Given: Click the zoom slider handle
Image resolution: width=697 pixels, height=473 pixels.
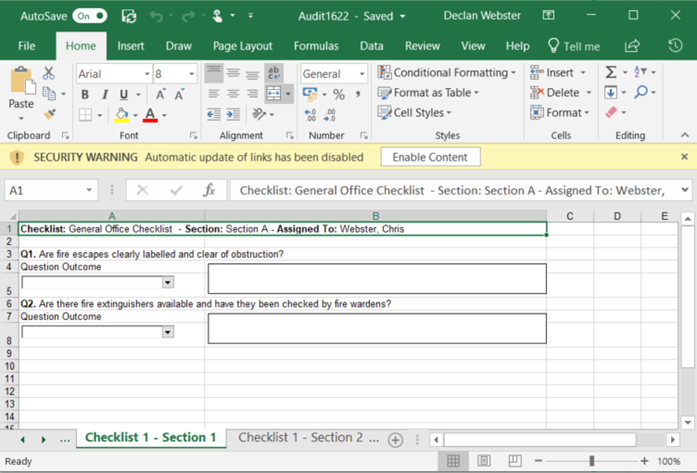Looking at the screenshot, I should click(x=591, y=461).
